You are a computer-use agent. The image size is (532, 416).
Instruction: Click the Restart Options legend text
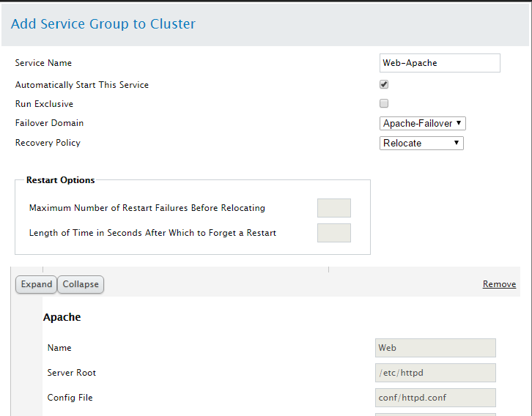[60, 180]
